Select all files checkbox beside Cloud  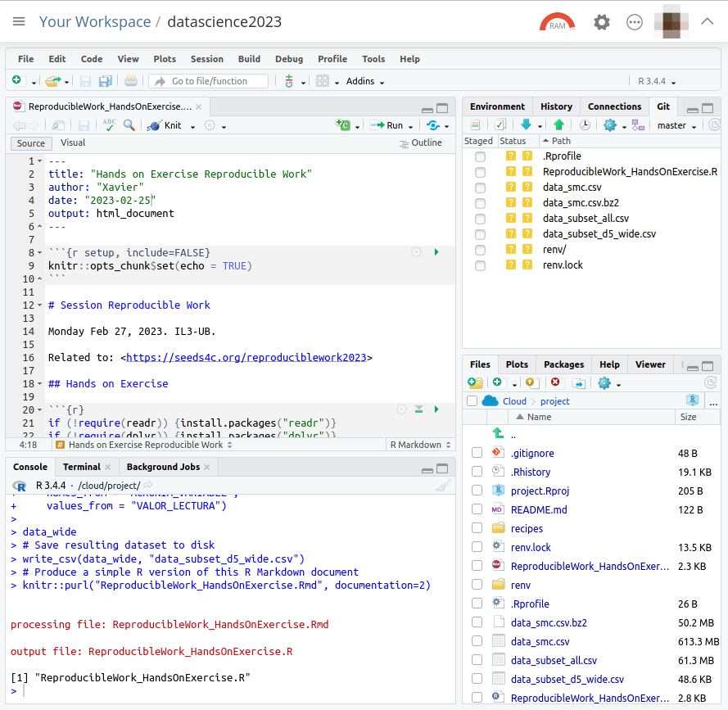[473, 401]
